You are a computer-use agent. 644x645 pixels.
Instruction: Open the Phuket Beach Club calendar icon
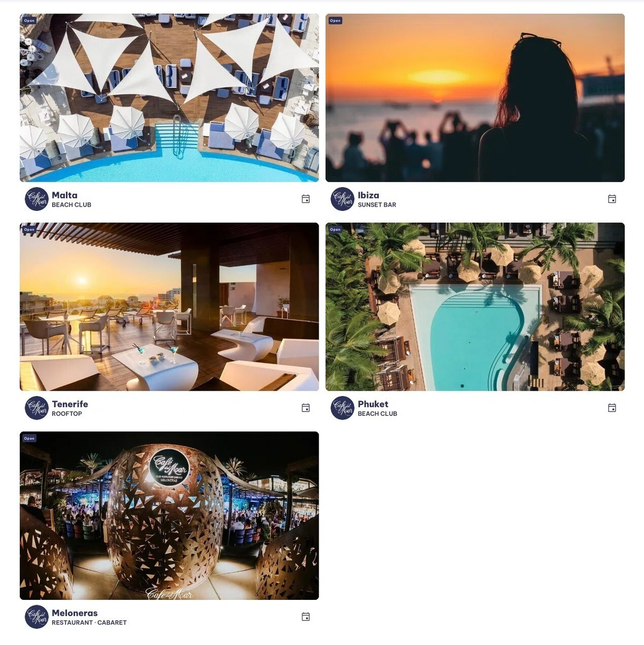coord(612,408)
